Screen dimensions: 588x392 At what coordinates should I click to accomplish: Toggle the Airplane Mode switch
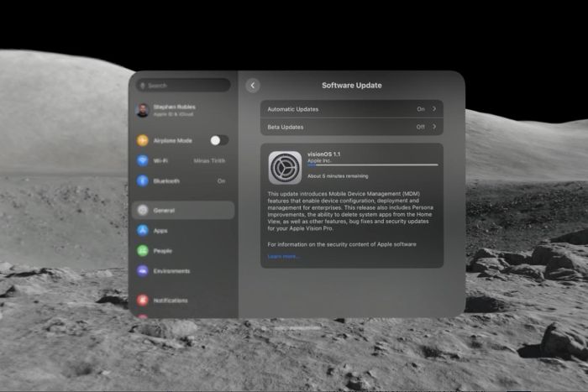218,140
